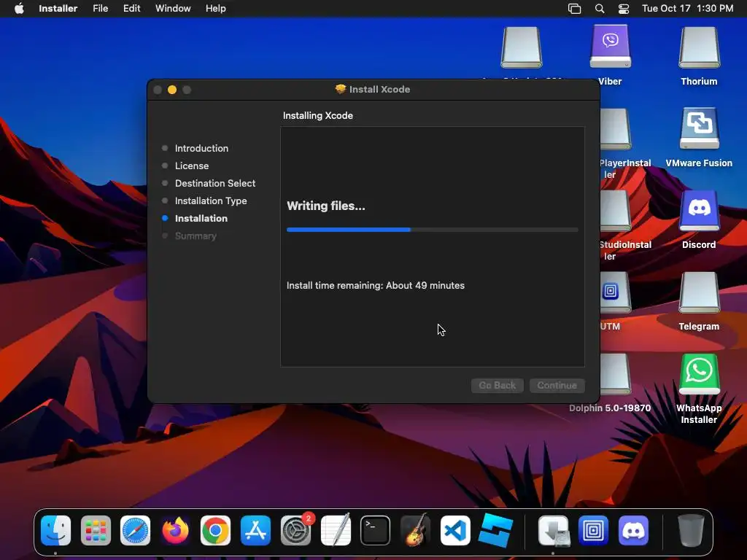This screenshot has width=747, height=560.
Task: Open Launchpad in the Dock
Action: [96, 531]
